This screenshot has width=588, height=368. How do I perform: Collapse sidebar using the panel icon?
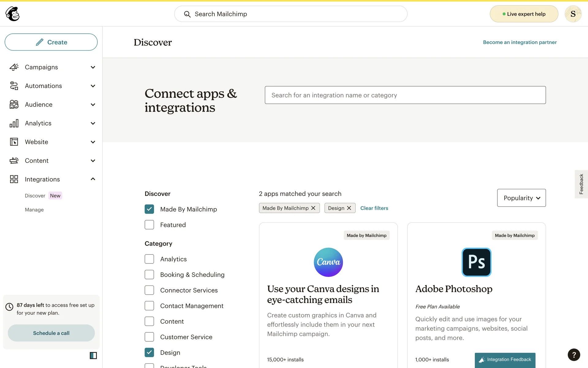(93, 355)
